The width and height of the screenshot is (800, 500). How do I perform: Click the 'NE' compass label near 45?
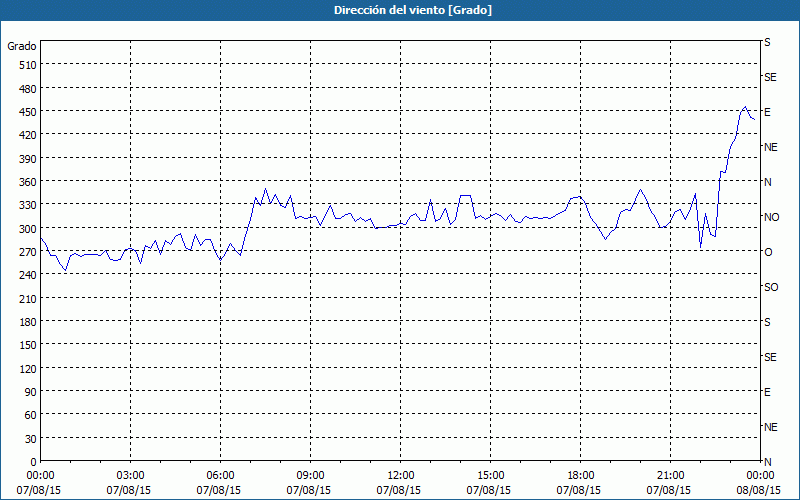[771, 427]
